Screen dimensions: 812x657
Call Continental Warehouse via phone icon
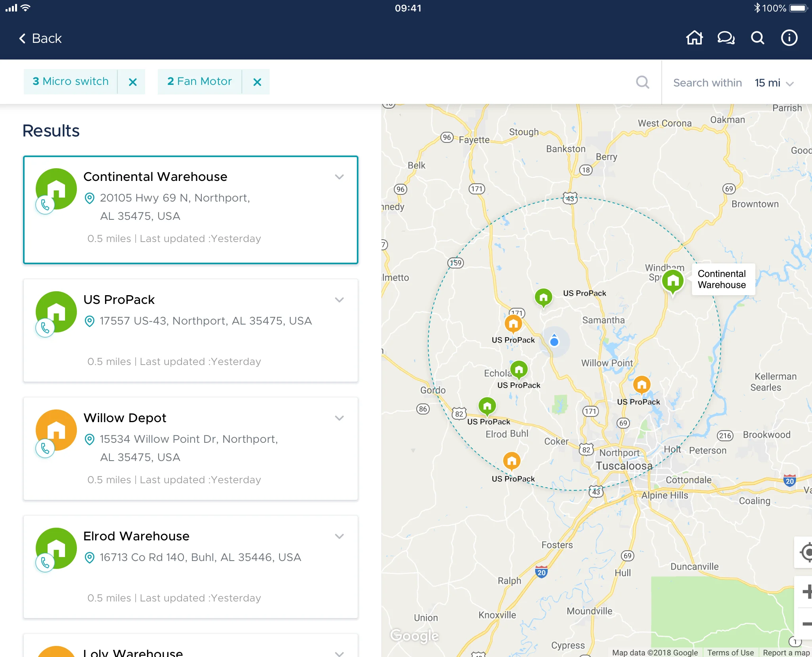click(45, 205)
